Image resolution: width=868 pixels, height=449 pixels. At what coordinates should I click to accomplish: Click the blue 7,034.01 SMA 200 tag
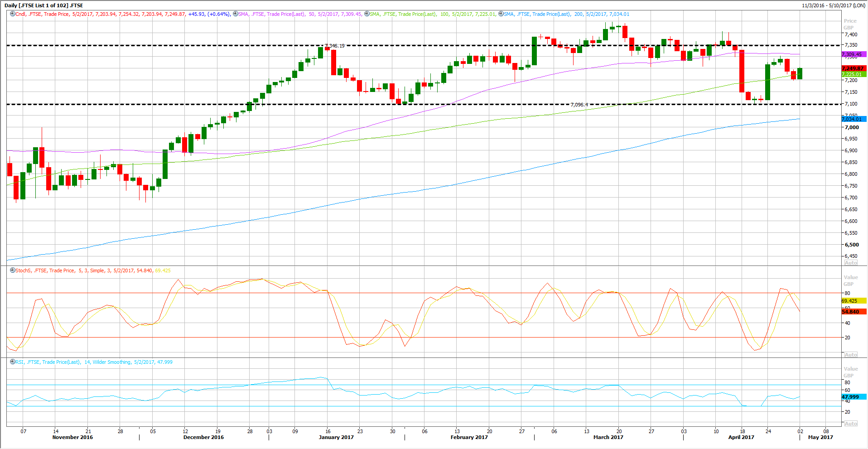click(x=853, y=119)
